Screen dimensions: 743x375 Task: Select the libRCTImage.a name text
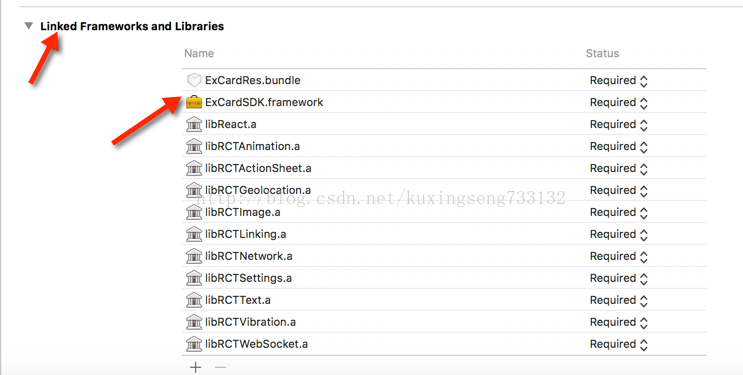243,212
